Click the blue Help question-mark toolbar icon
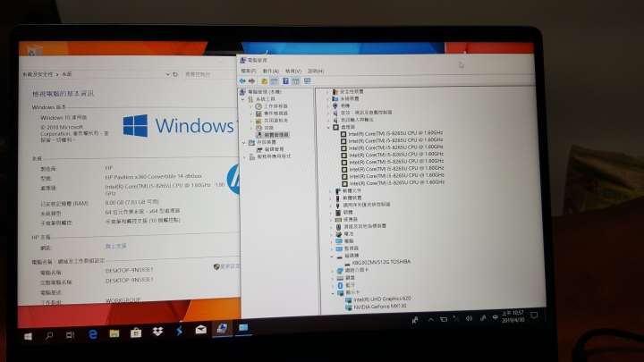Screen dimensions: 644x362 tap(286, 80)
